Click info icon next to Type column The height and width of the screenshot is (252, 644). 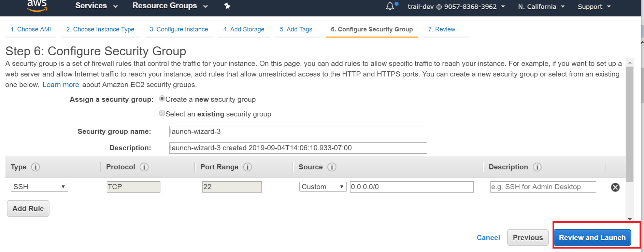[35, 167]
